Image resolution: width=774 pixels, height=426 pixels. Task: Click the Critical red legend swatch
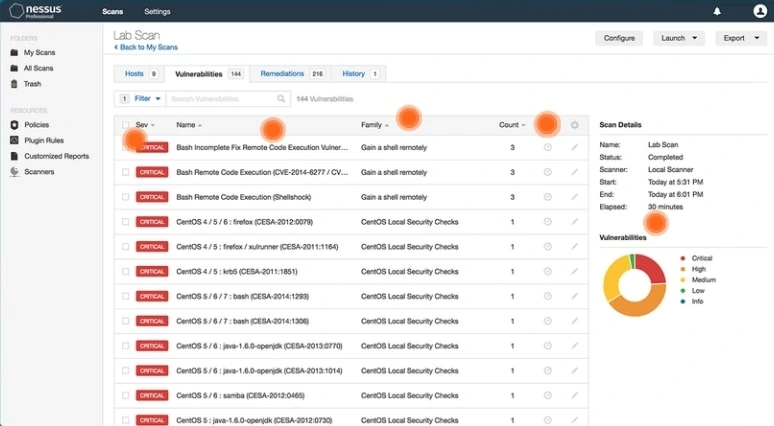[x=682, y=258]
